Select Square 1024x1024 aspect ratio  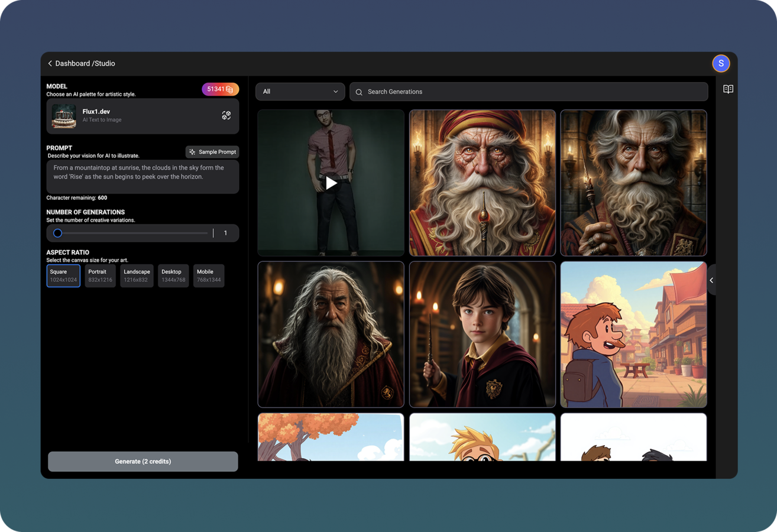click(63, 275)
